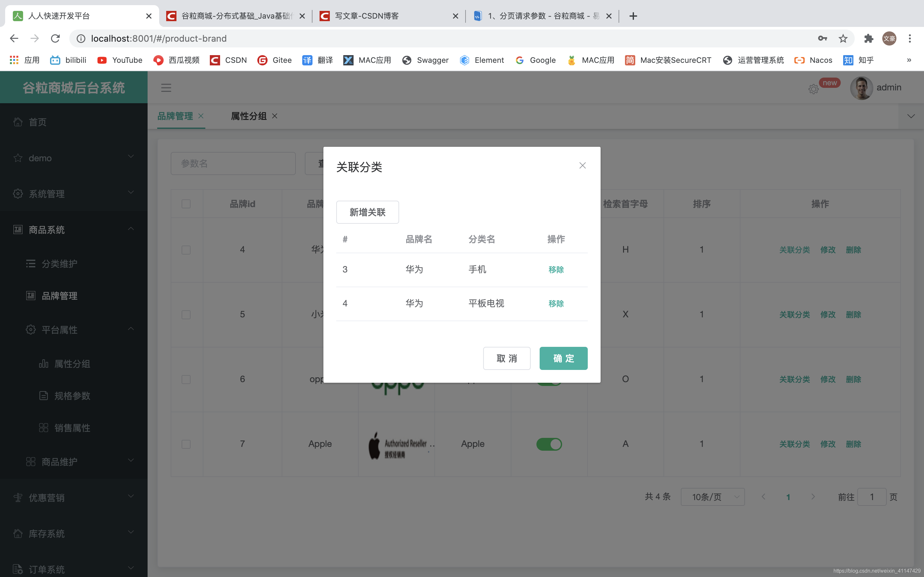Click the sidebar collapse hamburger icon
The width and height of the screenshot is (924, 577).
click(x=166, y=88)
